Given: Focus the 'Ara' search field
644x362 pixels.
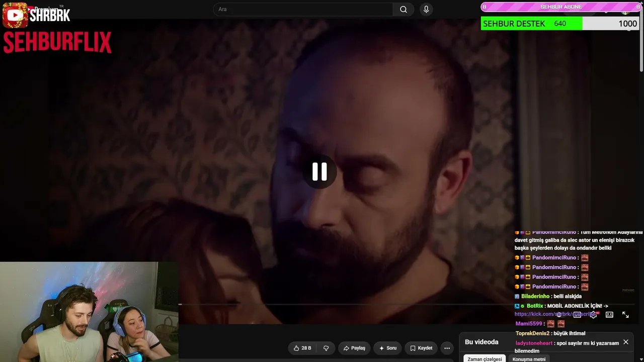Looking at the screenshot, I should (303, 9).
